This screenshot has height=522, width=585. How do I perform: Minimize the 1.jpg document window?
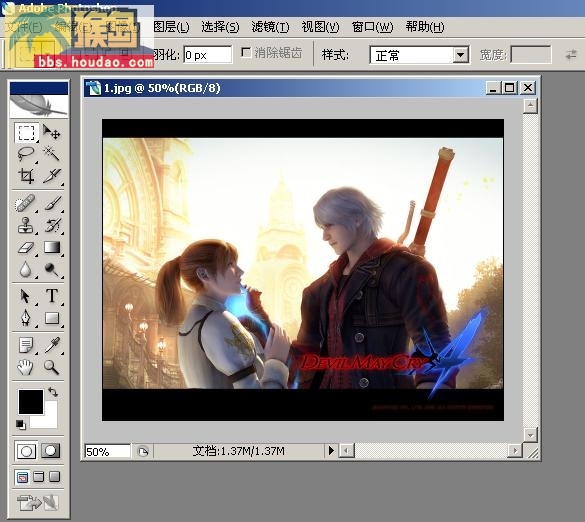pyautogui.click(x=493, y=88)
